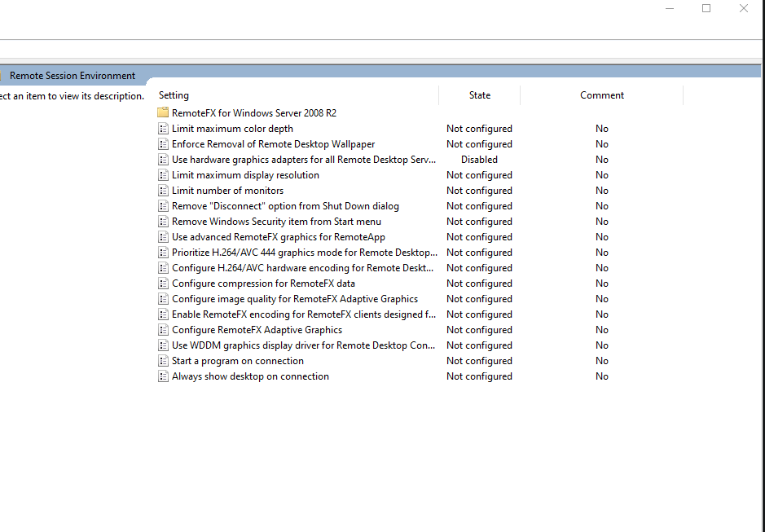Select Prioritize H.264/AVC 444 graphics mode policy
The image size is (765, 532).
[x=304, y=253]
